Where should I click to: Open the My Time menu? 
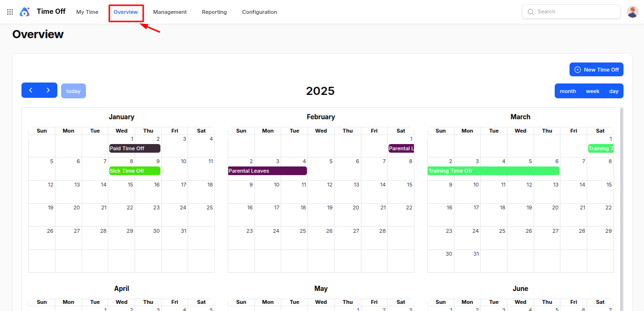[x=87, y=12]
